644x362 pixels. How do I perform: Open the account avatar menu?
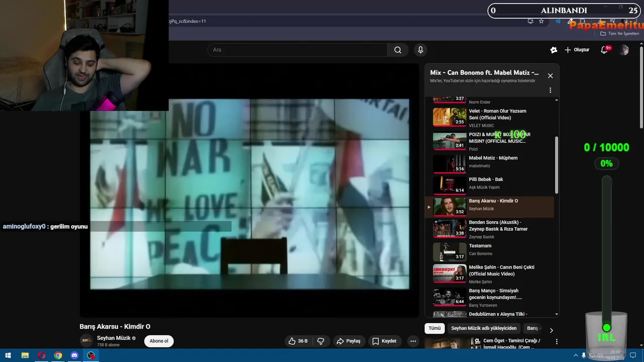point(624,50)
